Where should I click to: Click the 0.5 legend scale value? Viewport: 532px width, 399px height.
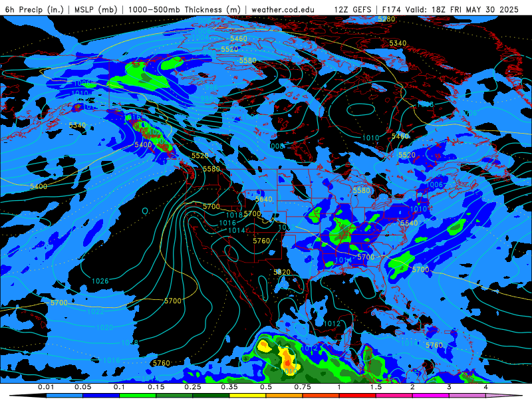point(266,387)
